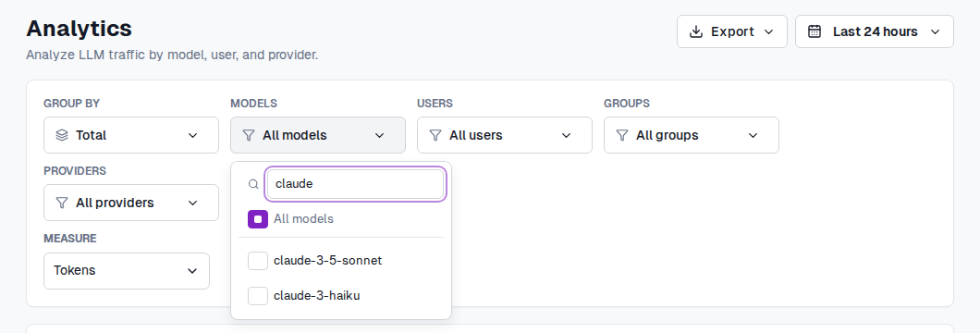Viewport: 980px width, 333px height.
Task: Click the funnel icon in All groups filter
Action: tap(622, 135)
